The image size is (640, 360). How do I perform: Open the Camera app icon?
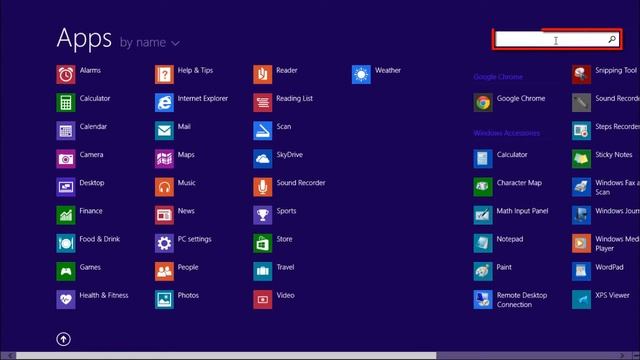pos(66,159)
